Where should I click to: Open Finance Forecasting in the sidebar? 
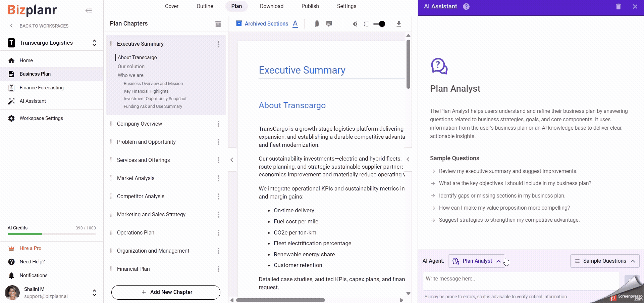point(52,88)
